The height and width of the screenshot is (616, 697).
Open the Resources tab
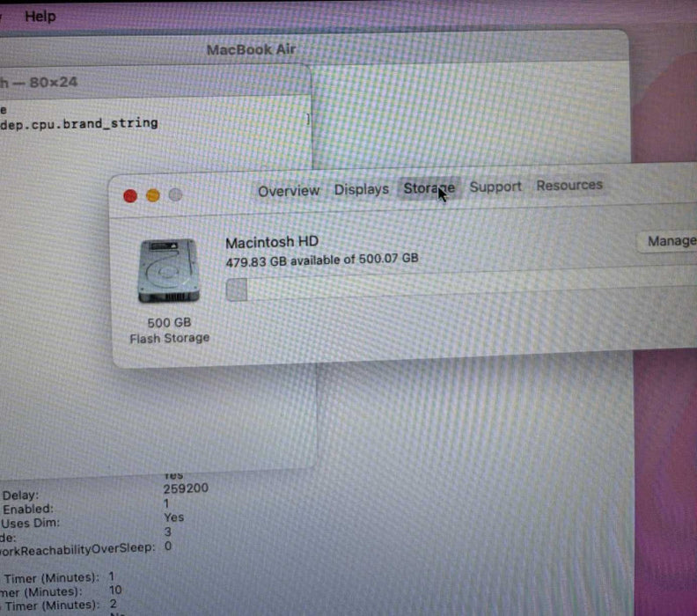(x=569, y=185)
